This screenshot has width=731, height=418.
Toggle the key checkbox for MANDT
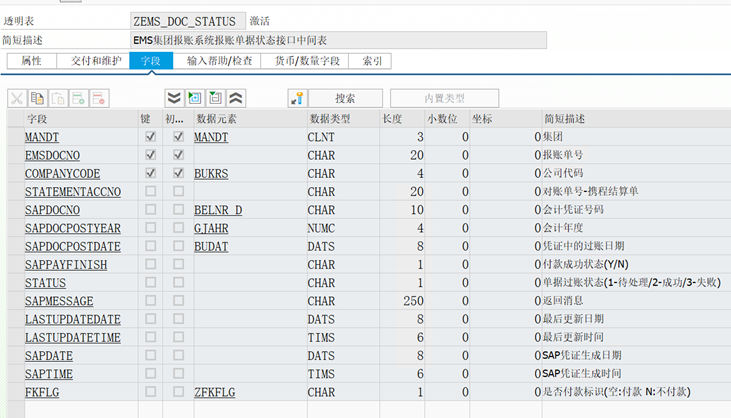[x=150, y=137]
